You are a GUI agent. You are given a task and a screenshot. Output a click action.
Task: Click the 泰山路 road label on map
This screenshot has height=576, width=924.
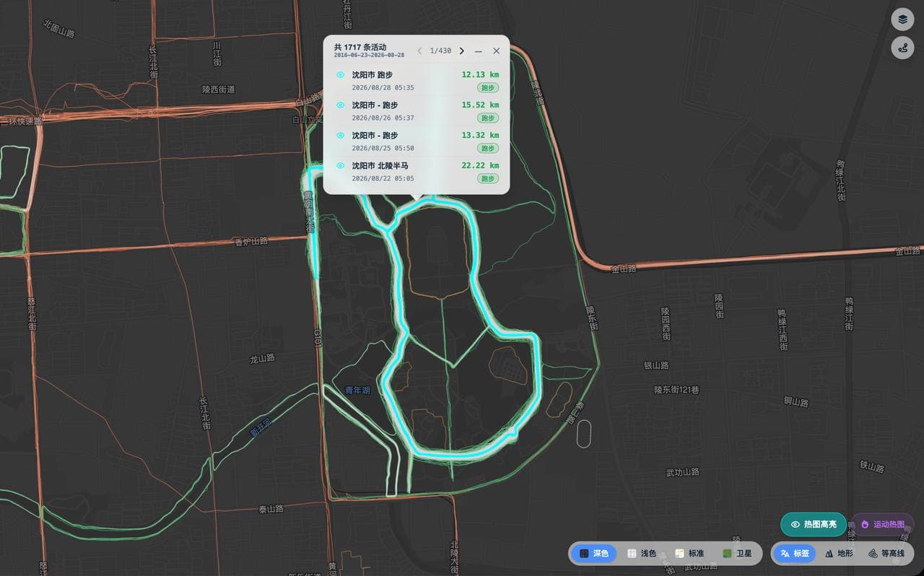[271, 509]
